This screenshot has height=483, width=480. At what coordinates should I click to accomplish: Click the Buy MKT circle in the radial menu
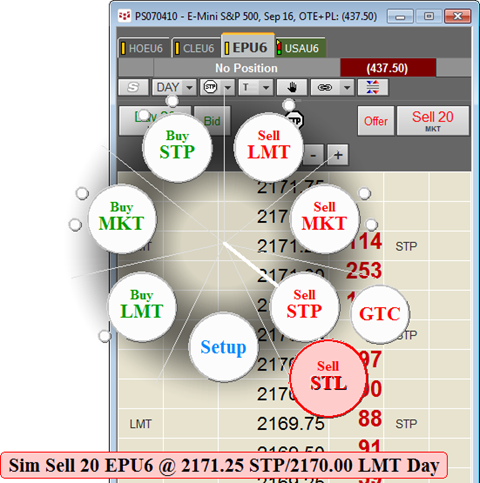122,219
